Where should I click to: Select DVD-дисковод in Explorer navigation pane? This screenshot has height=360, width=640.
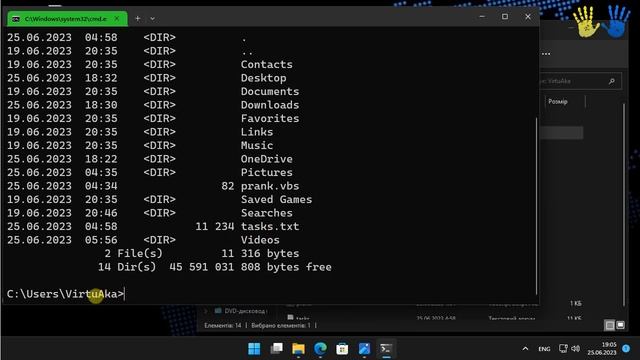(241, 311)
